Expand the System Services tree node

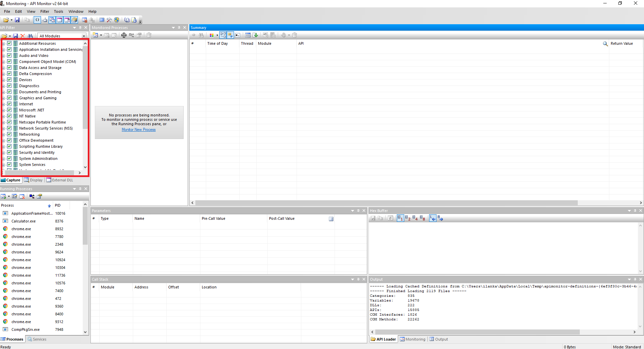pyautogui.click(x=3, y=165)
